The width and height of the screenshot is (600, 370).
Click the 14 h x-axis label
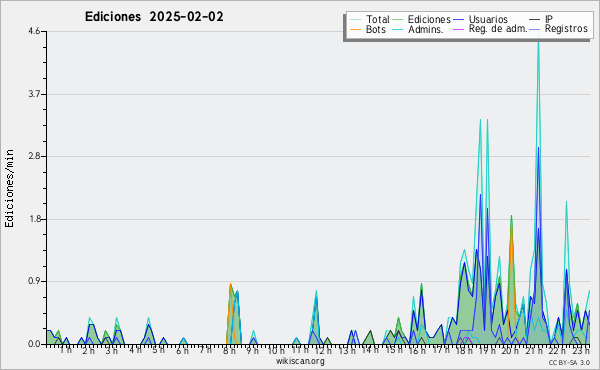tap(370, 350)
